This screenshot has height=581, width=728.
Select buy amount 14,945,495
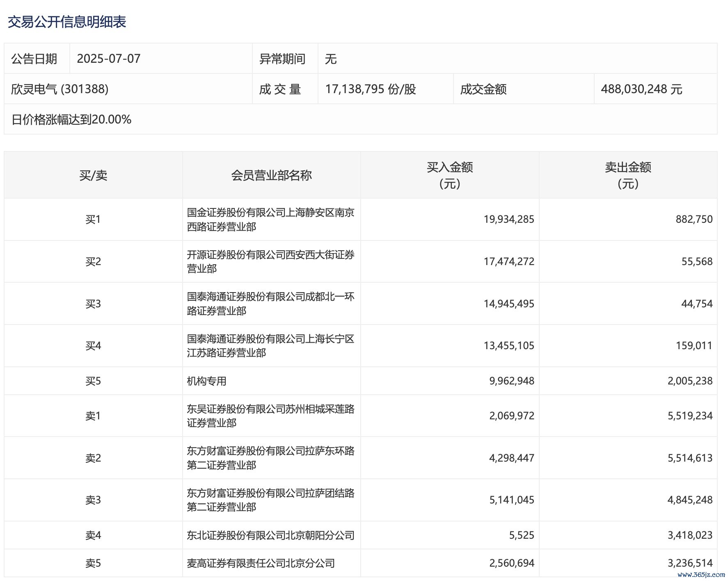tap(509, 304)
